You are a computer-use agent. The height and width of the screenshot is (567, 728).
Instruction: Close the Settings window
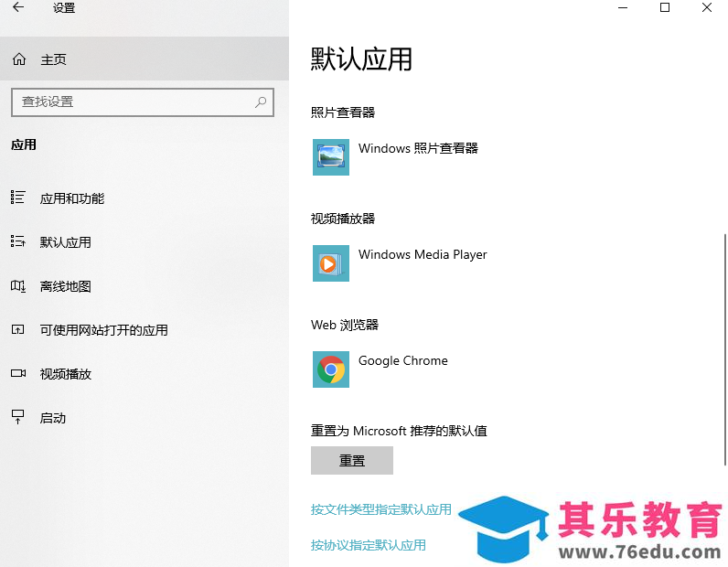[x=707, y=7]
